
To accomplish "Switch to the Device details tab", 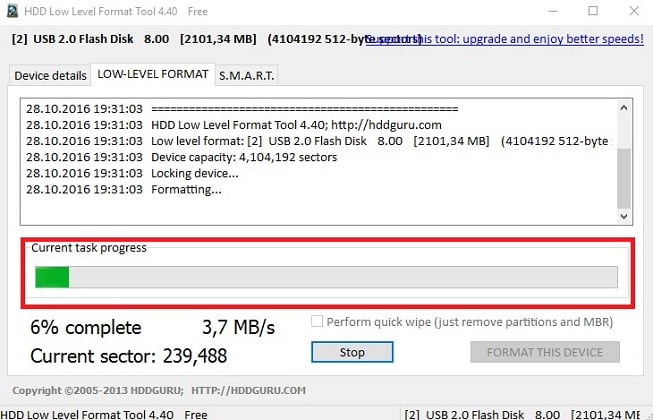I will tap(49, 75).
